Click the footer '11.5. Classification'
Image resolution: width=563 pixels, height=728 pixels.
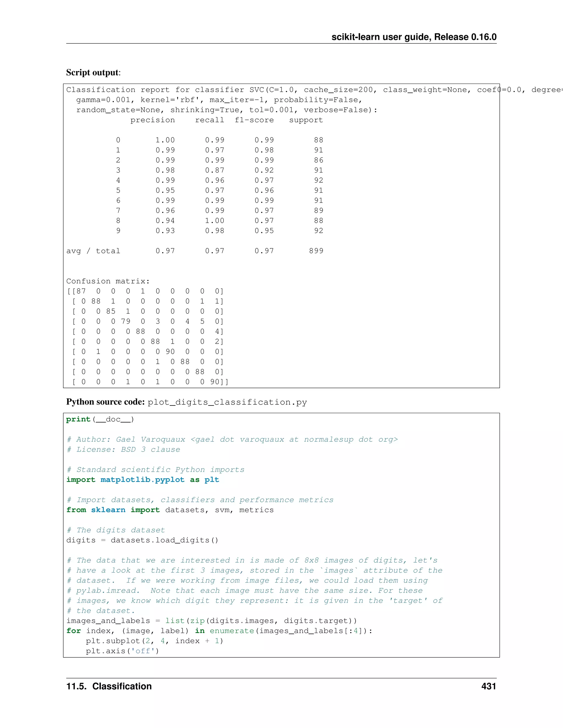[109, 686]
